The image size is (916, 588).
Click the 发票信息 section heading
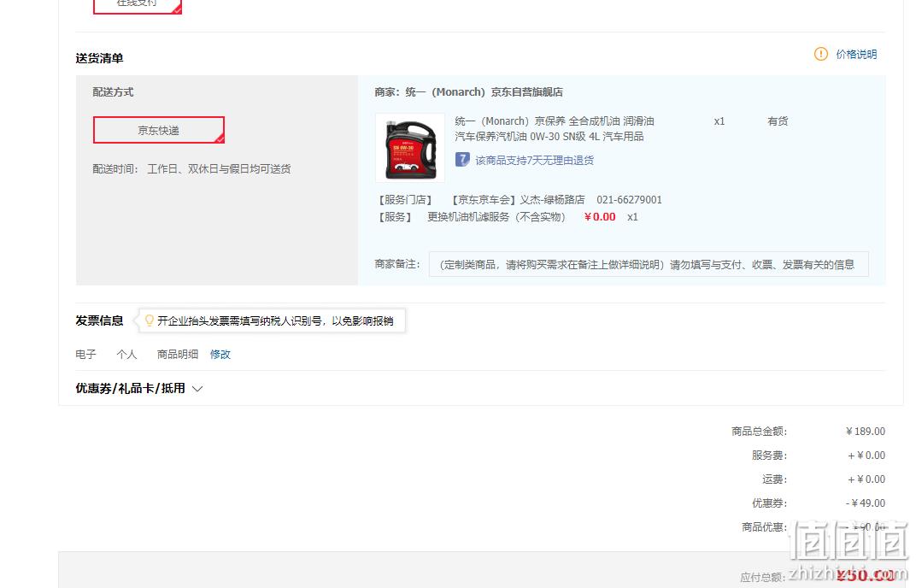click(99, 320)
